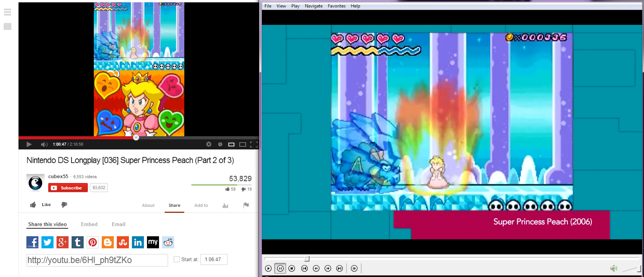
Task: Switch YouTube player to small size
Action: click(231, 144)
